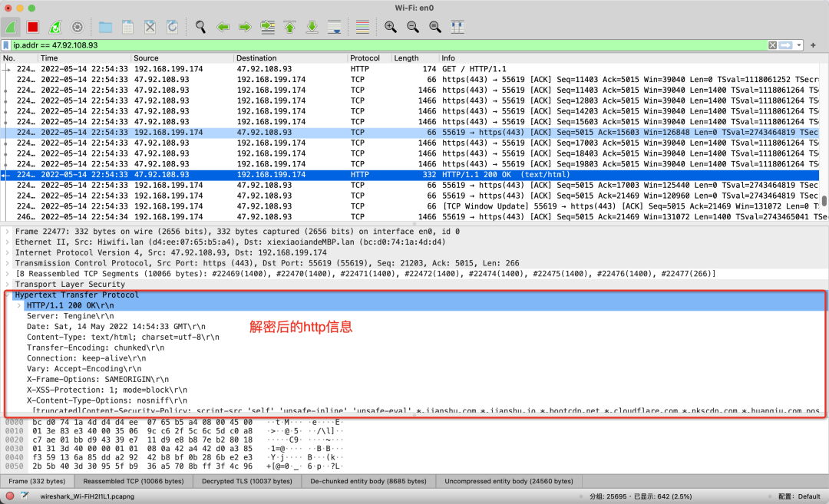Select packet with Seq=5015 Ack=15603
The image size is (829, 504).
pyautogui.click(x=410, y=132)
